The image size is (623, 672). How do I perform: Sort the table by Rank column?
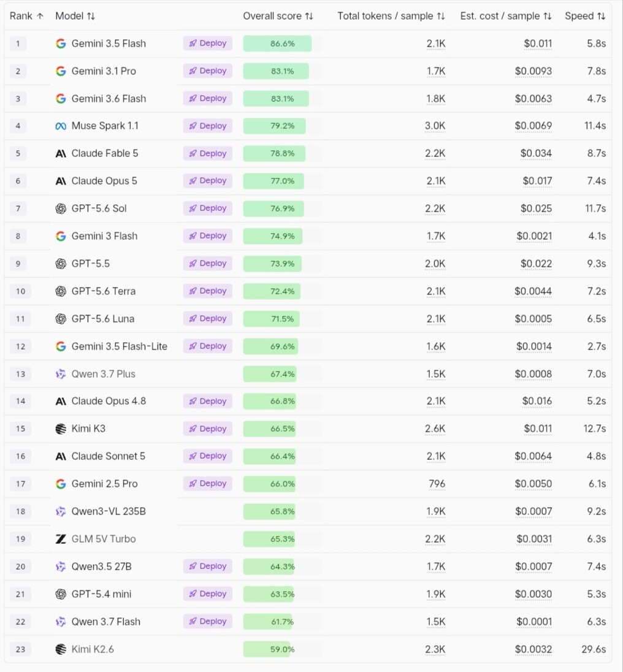click(26, 17)
